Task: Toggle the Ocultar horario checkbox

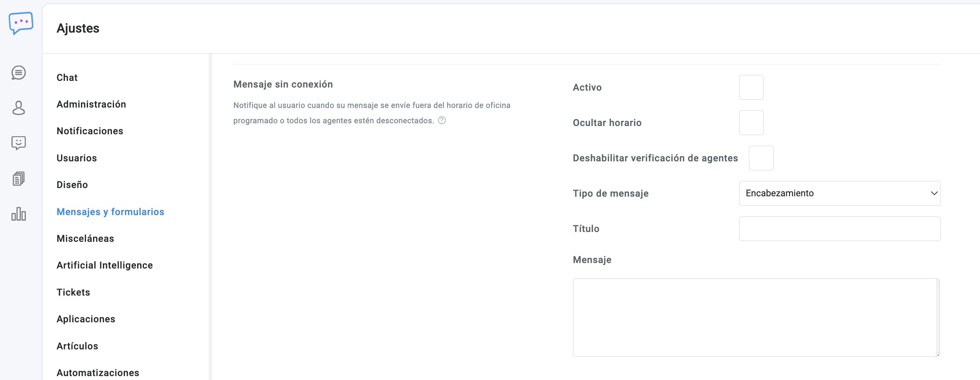Action: [751, 123]
